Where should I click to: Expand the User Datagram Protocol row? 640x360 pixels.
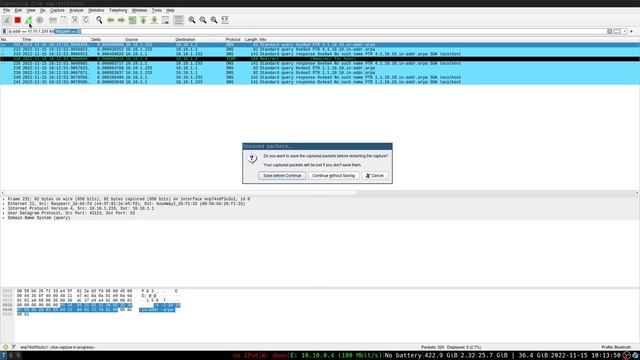[x=4, y=213]
